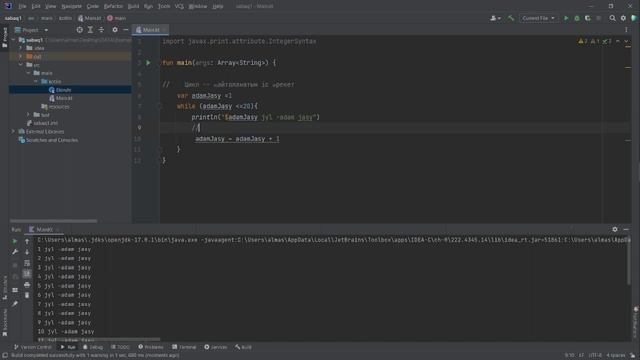The image size is (640, 360).
Task: Open the Refactor menu
Action: [113, 6]
